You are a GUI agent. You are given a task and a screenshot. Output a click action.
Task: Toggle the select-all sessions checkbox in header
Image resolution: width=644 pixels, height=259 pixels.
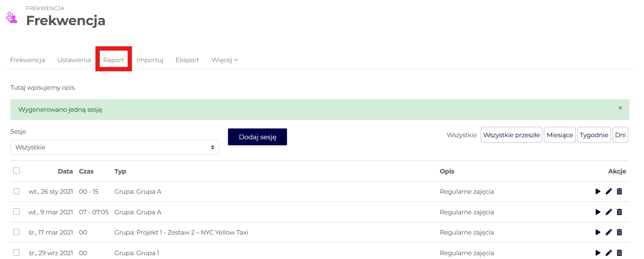click(16, 171)
